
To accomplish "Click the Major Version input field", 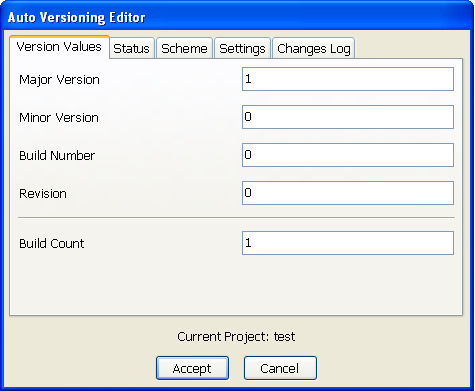I will [348, 79].
